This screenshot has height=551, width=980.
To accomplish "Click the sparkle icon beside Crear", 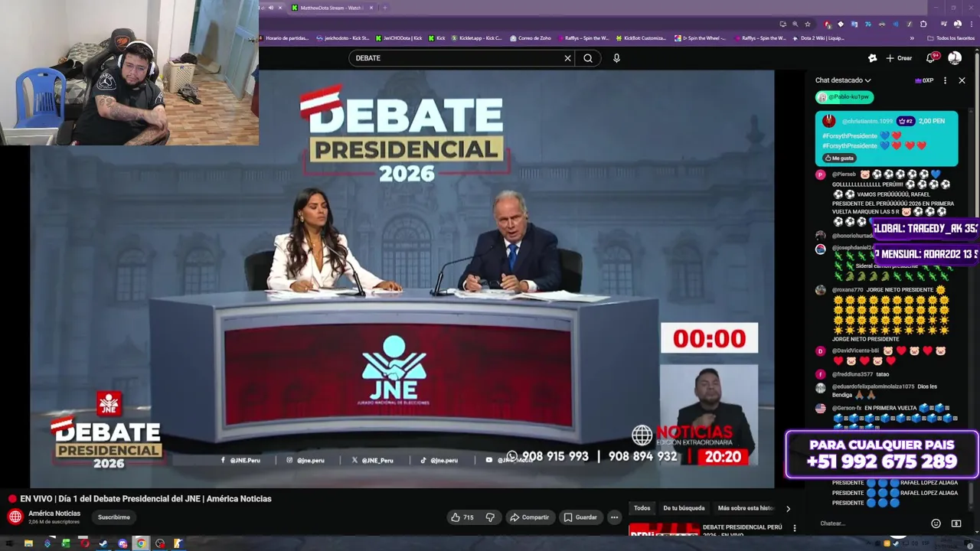I will 872,58.
